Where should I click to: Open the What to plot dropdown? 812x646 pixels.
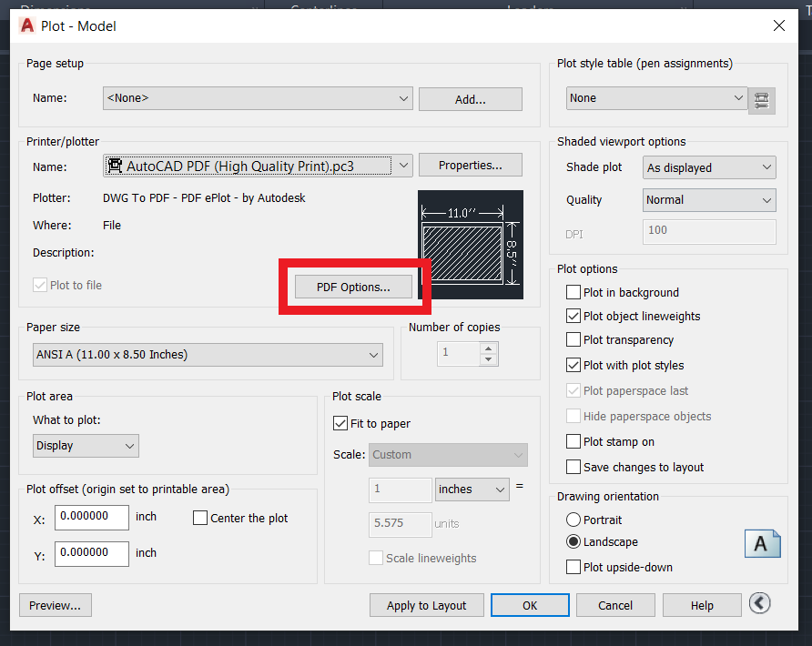click(x=86, y=446)
